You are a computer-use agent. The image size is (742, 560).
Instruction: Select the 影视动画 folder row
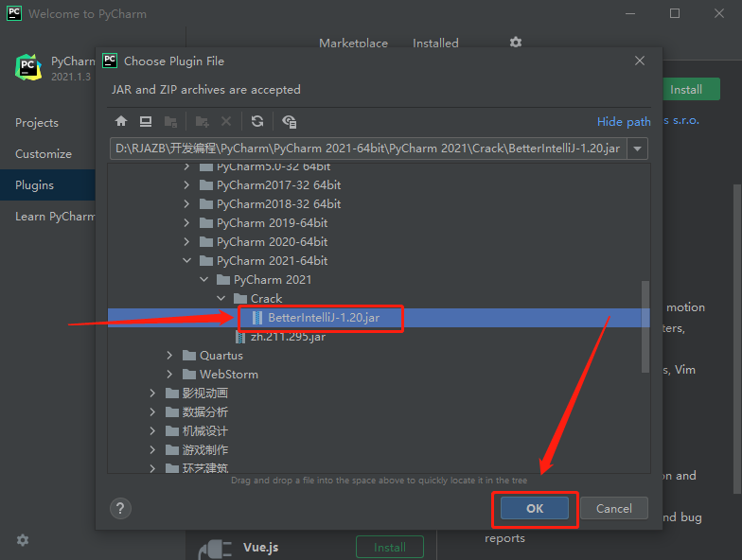[x=379, y=394]
